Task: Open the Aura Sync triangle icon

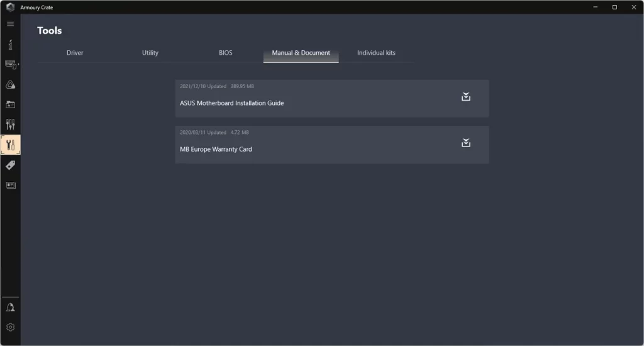Action: pyautogui.click(x=10, y=85)
